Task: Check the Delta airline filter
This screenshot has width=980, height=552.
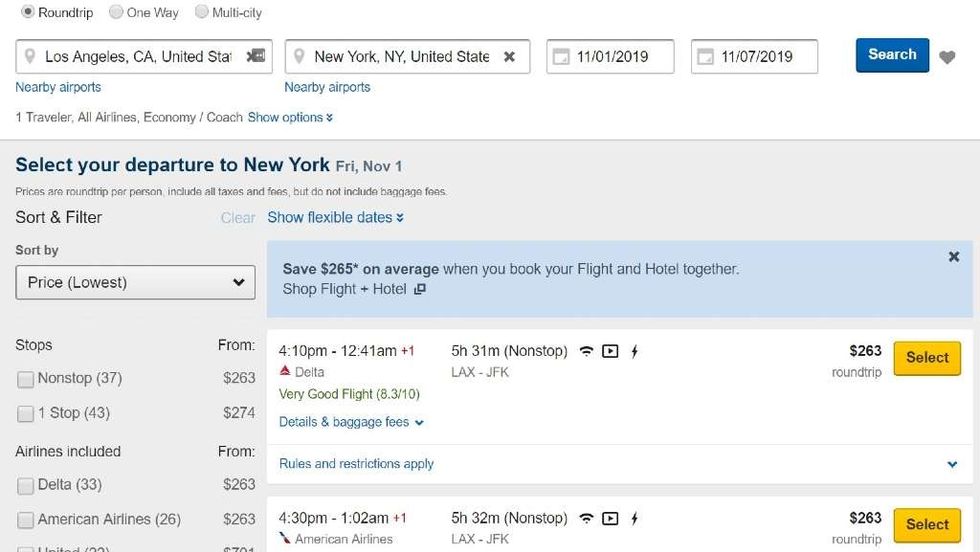Action: (x=25, y=486)
